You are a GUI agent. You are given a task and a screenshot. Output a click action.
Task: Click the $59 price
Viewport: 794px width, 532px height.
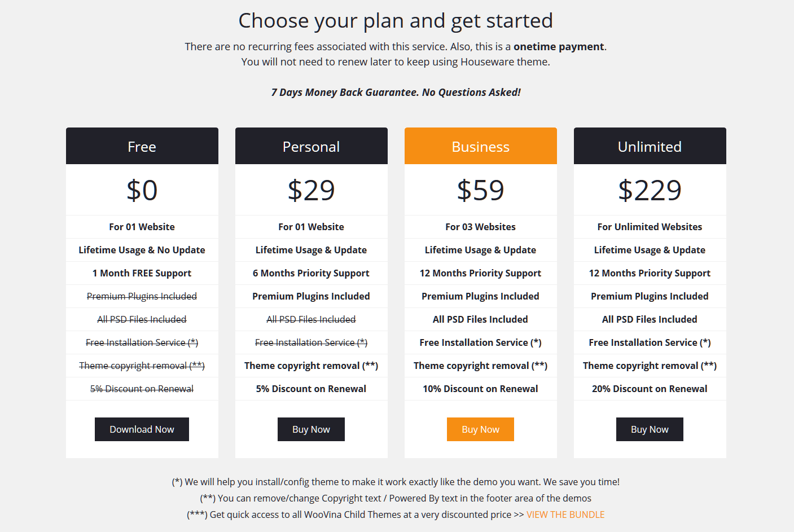pos(481,190)
